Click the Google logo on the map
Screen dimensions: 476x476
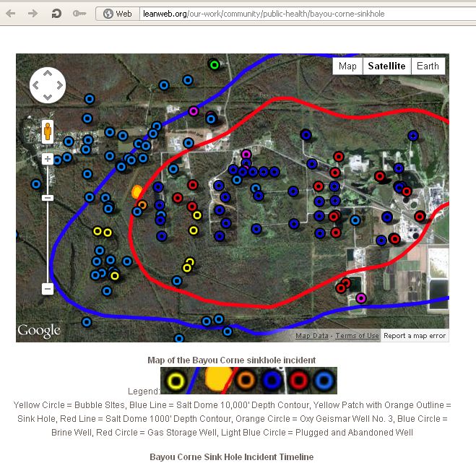[39, 331]
